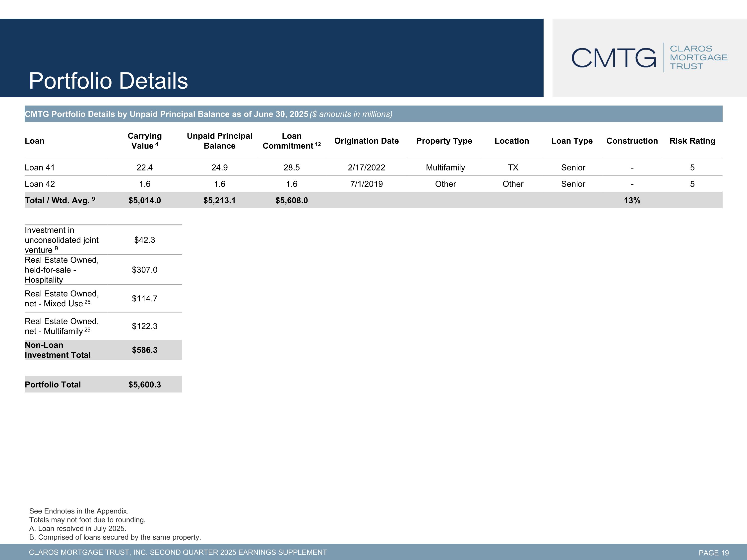Viewport: 747px width, 560px height.
Task: Click the Portfolio Details title
Action: point(108,81)
